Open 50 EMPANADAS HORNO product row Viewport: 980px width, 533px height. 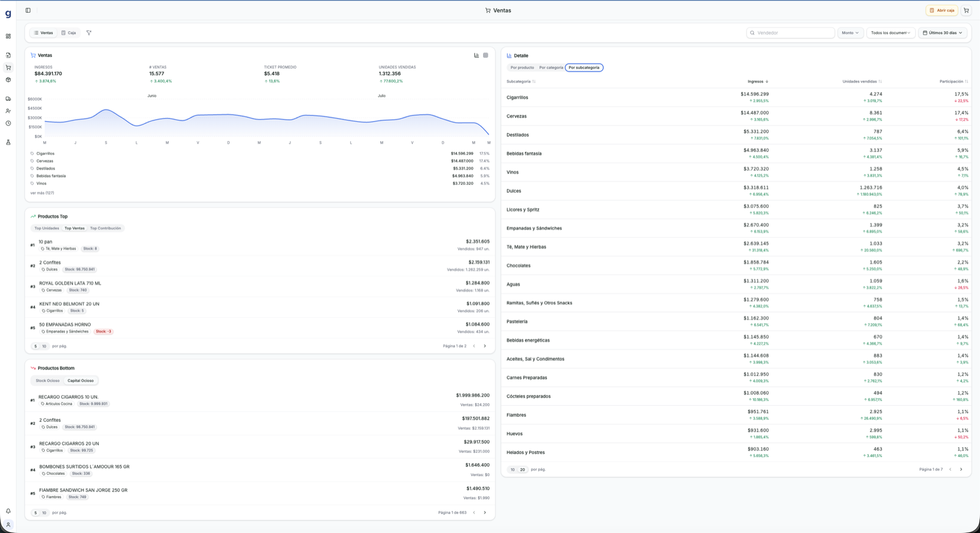coord(260,328)
